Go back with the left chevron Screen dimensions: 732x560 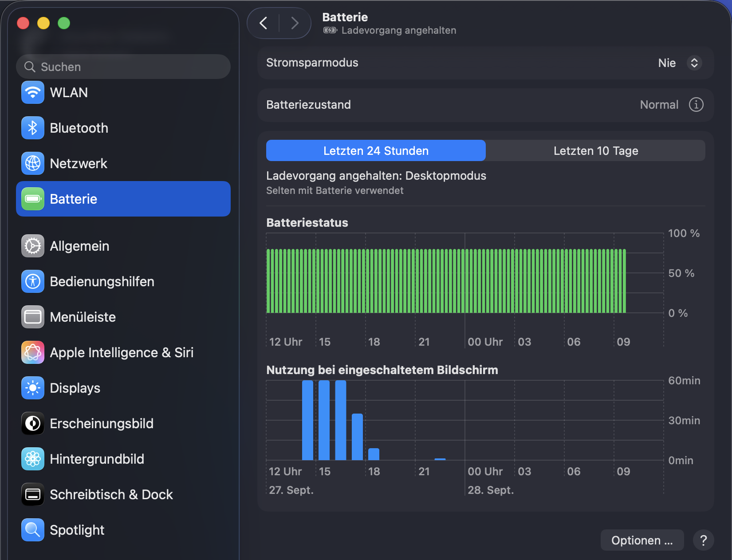(x=264, y=23)
